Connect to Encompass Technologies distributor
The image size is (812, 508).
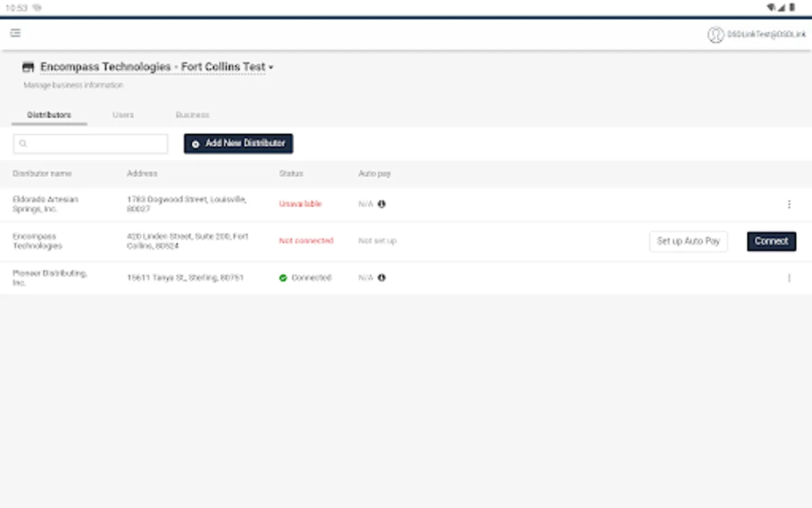tap(771, 241)
